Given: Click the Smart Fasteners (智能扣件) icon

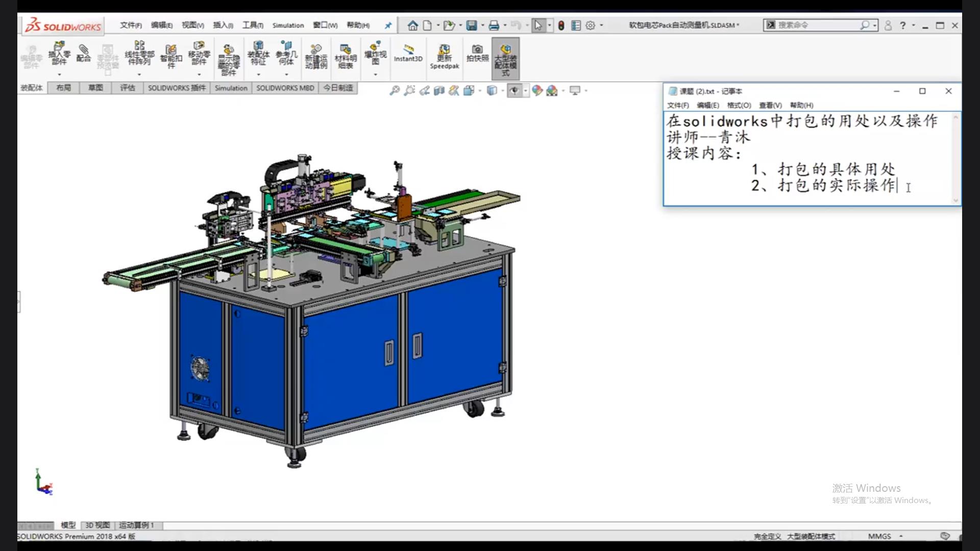Looking at the screenshot, I should [x=171, y=56].
